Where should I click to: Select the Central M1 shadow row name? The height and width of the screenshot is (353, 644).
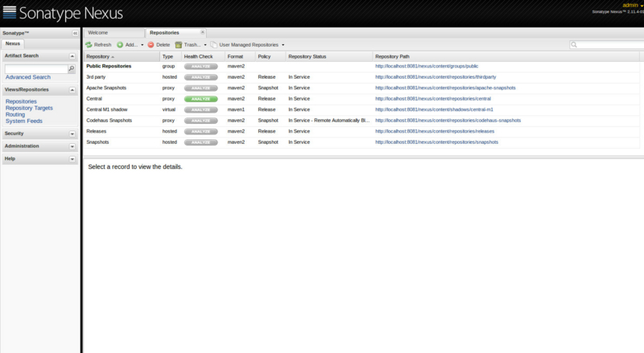click(x=107, y=109)
